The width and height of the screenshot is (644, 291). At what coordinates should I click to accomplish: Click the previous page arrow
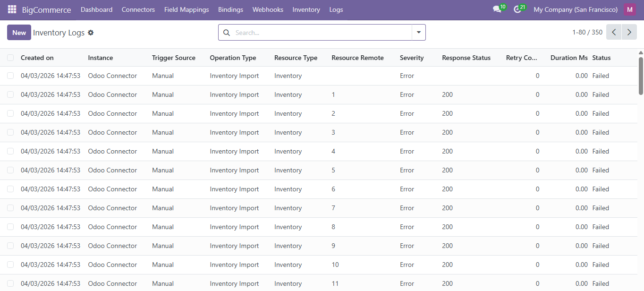pos(613,32)
